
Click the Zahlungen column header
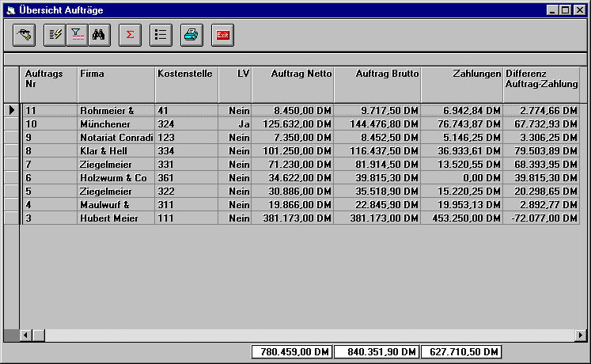coord(462,85)
